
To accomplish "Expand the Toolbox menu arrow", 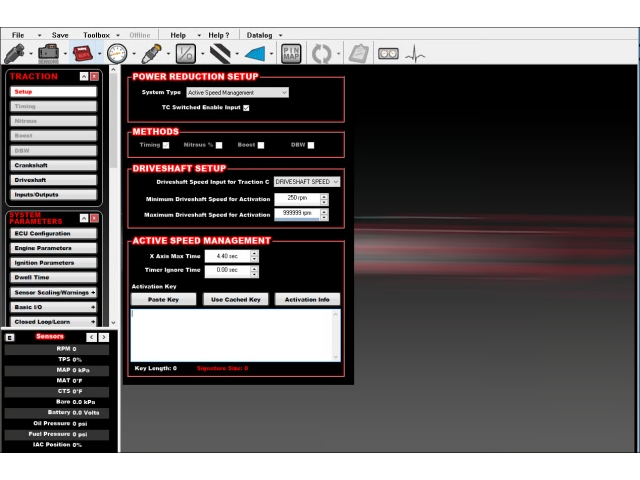I will (x=118, y=36).
